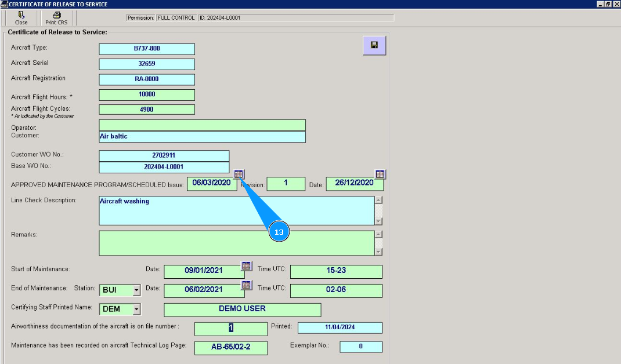Click the floppy disk save icon

tap(374, 45)
